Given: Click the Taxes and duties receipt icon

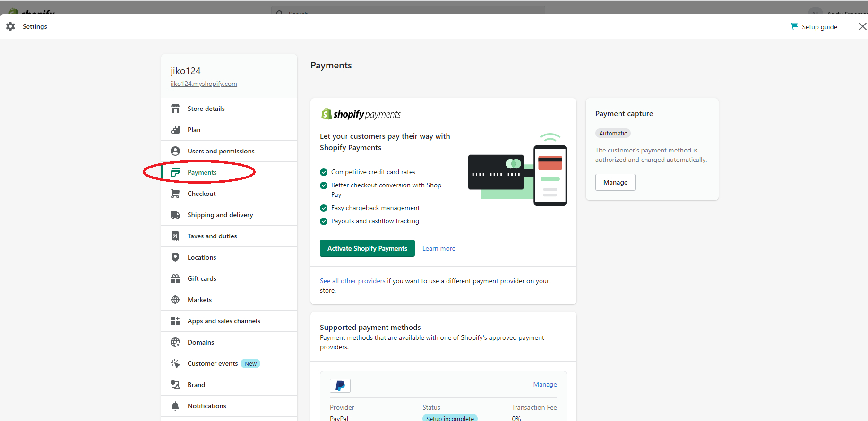Looking at the screenshot, I should tap(175, 236).
